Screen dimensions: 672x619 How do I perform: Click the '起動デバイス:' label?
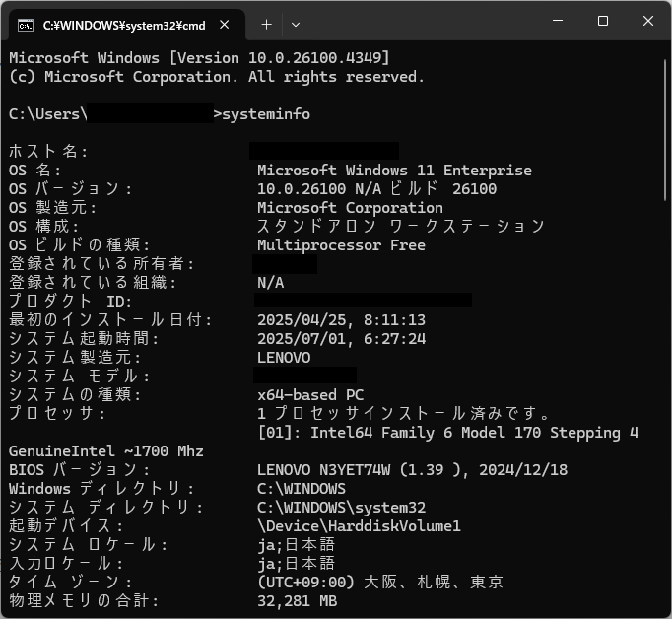(x=66, y=526)
